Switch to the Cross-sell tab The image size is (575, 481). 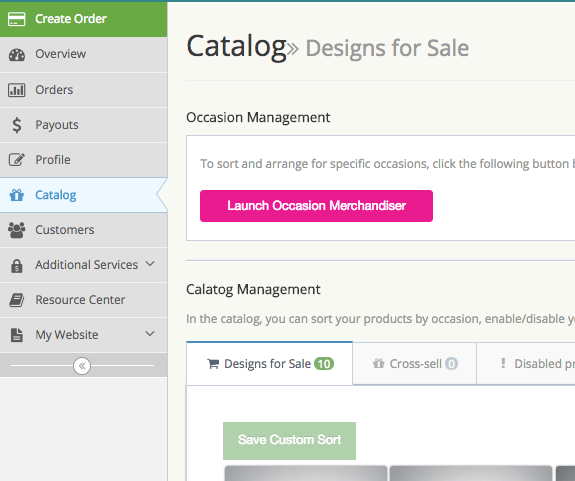coord(415,364)
